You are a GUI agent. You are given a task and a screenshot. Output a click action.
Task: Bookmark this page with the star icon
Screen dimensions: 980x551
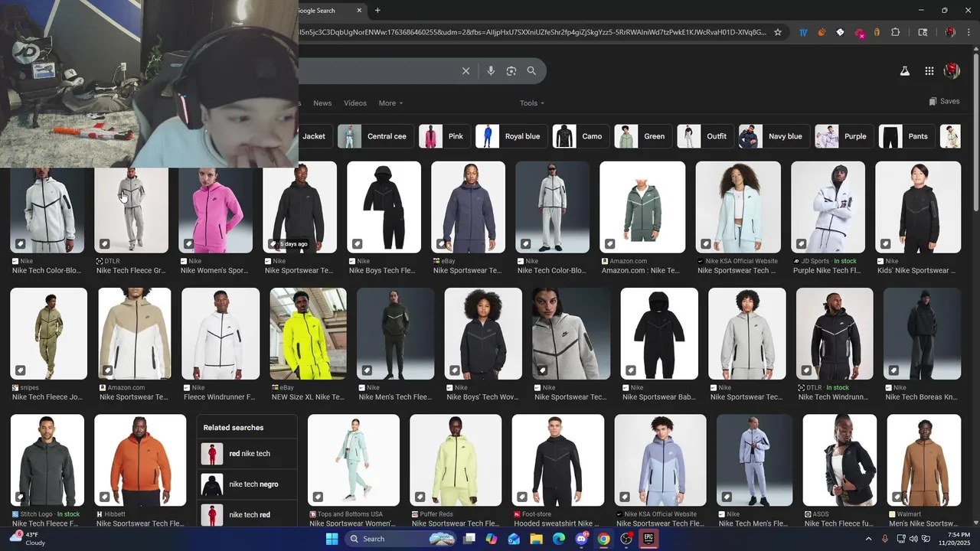click(x=778, y=32)
